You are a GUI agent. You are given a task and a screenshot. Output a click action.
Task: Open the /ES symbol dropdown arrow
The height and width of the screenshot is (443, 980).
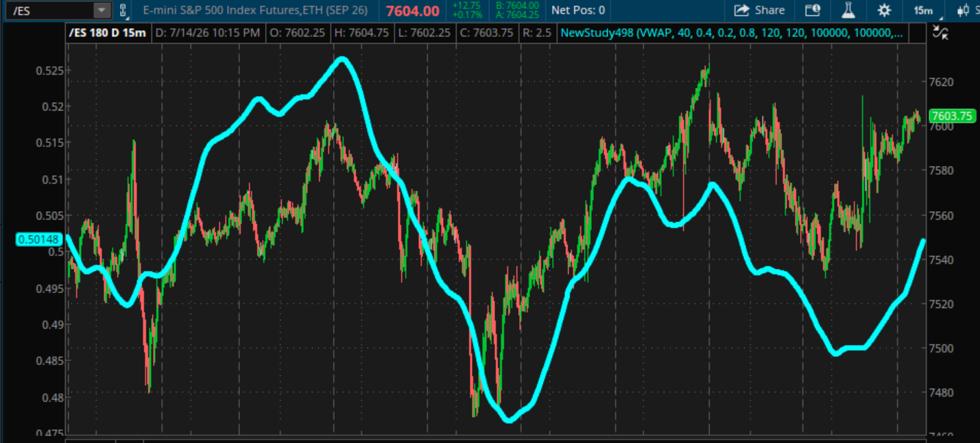pos(101,10)
